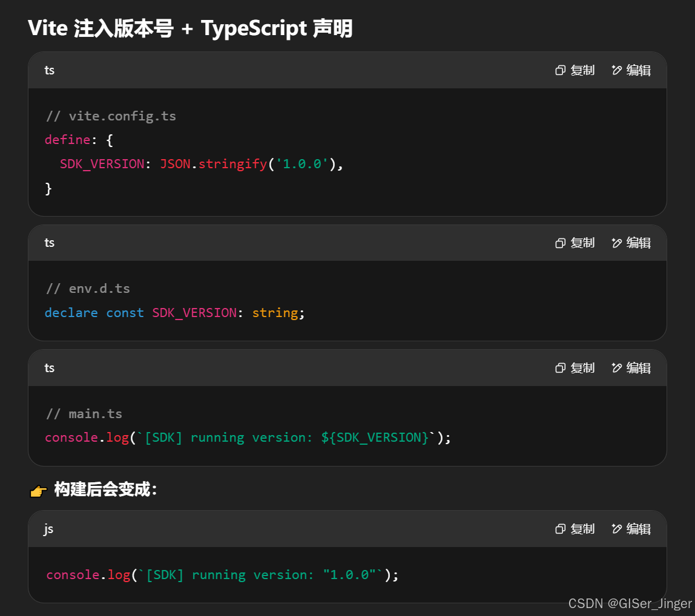Click the edit pencil icon on the js block

(x=617, y=529)
